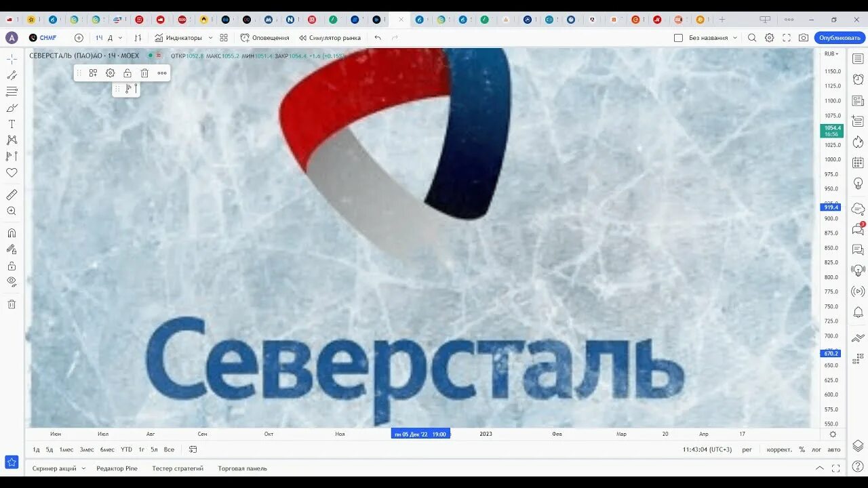Toggle лог logarithmic scale
This screenshot has height=488, width=868.
pyautogui.click(x=816, y=449)
